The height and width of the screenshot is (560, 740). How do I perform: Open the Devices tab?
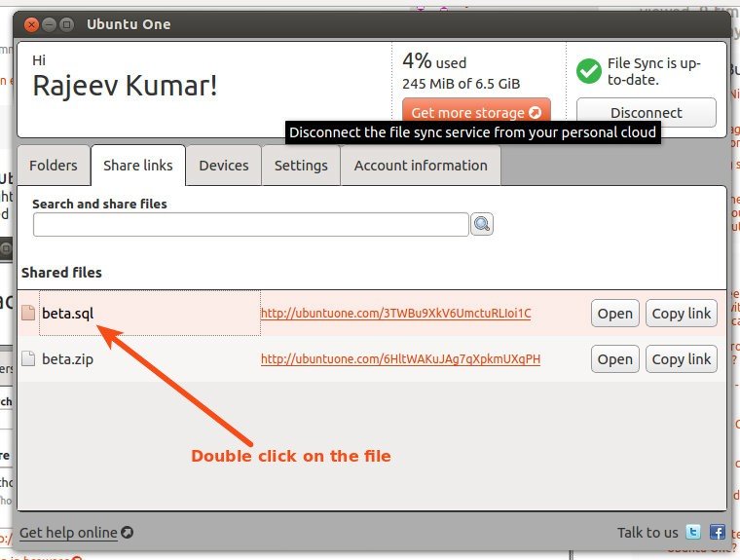coord(224,166)
